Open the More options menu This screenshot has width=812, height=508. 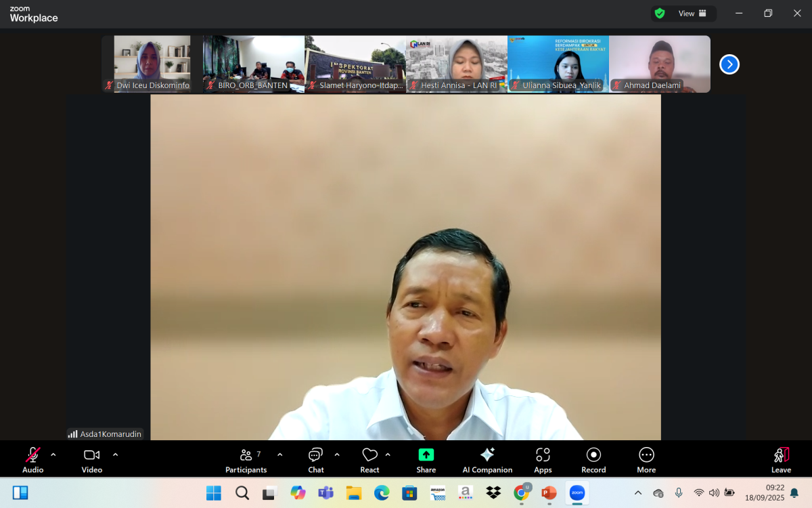point(646,459)
